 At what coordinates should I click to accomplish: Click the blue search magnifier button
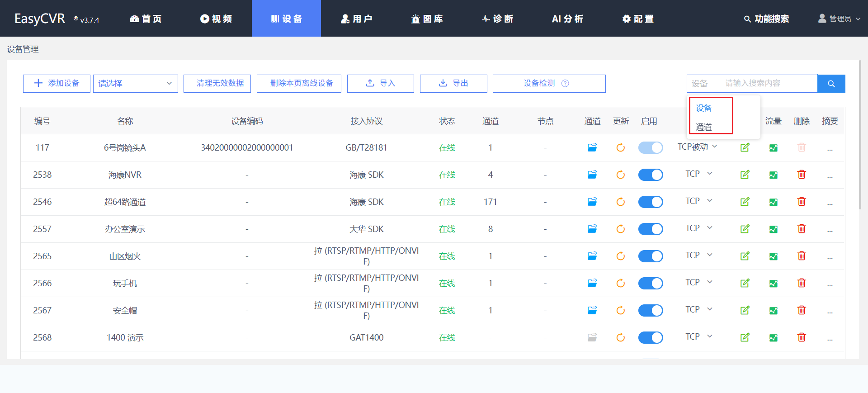(831, 84)
